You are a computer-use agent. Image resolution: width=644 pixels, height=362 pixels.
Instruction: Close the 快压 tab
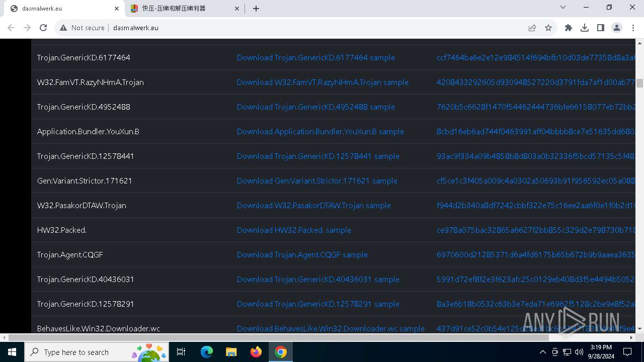pyautogui.click(x=237, y=8)
